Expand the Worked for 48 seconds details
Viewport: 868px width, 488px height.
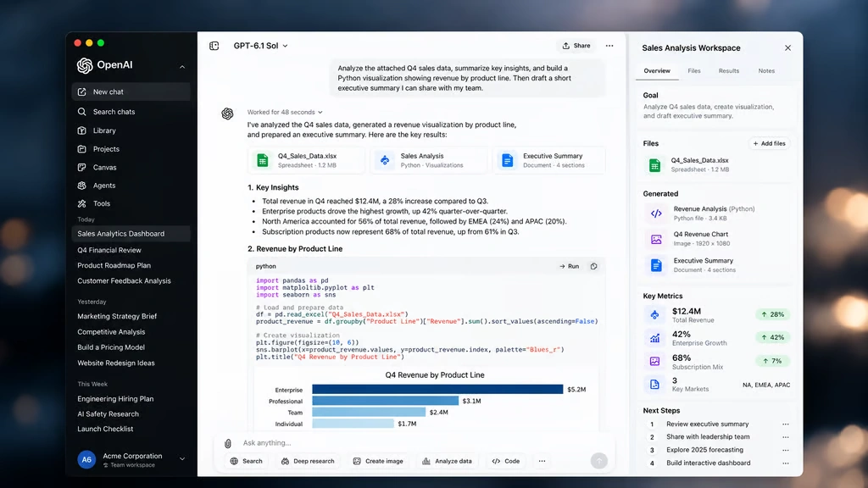285,113
